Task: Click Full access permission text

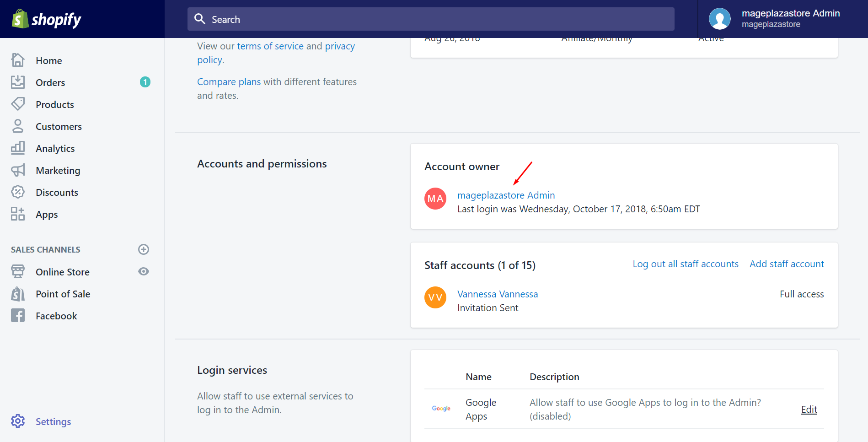Action: coord(802,294)
